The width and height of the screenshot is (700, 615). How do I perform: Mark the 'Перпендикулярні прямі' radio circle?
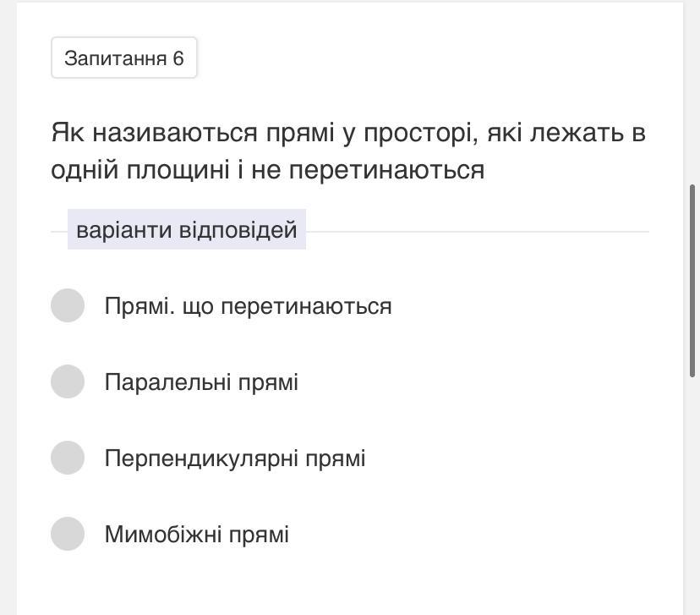(x=68, y=458)
